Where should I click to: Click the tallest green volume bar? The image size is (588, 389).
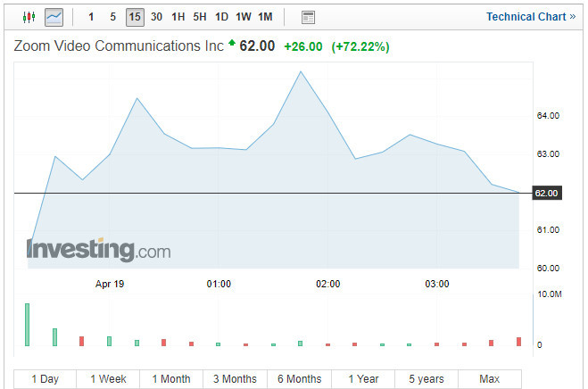pos(27,325)
